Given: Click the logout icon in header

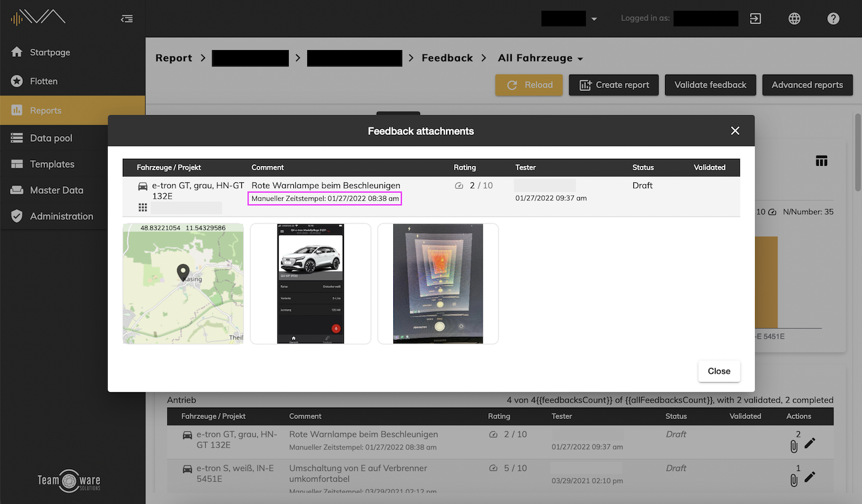Looking at the screenshot, I should [755, 18].
